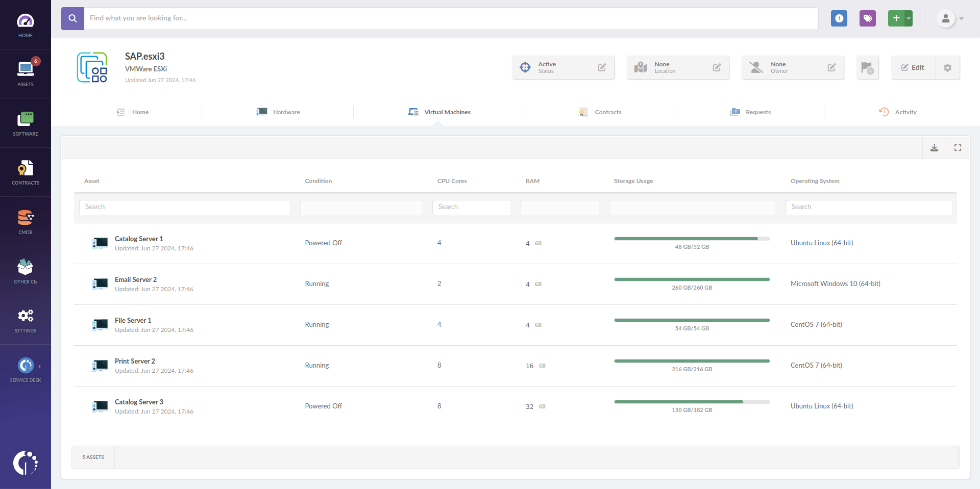Open the purple tags icon

867,18
